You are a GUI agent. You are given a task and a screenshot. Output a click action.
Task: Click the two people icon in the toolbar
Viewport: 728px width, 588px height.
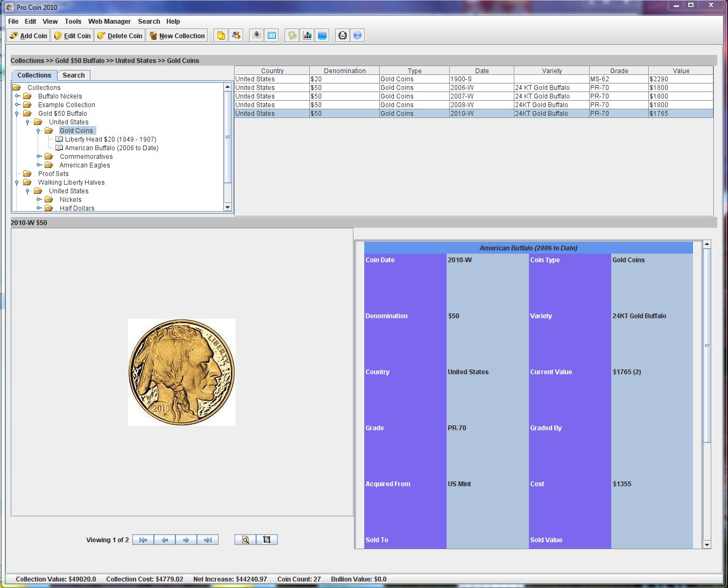click(236, 36)
